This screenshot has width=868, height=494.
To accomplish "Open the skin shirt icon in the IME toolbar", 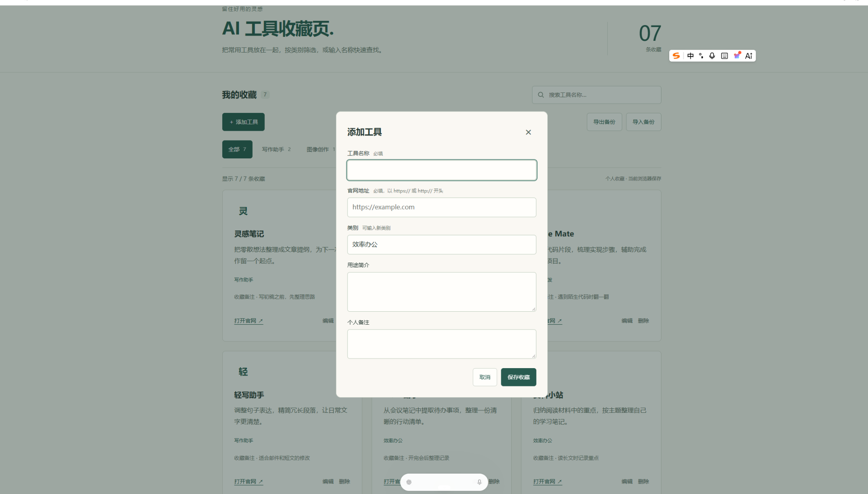I will point(737,55).
